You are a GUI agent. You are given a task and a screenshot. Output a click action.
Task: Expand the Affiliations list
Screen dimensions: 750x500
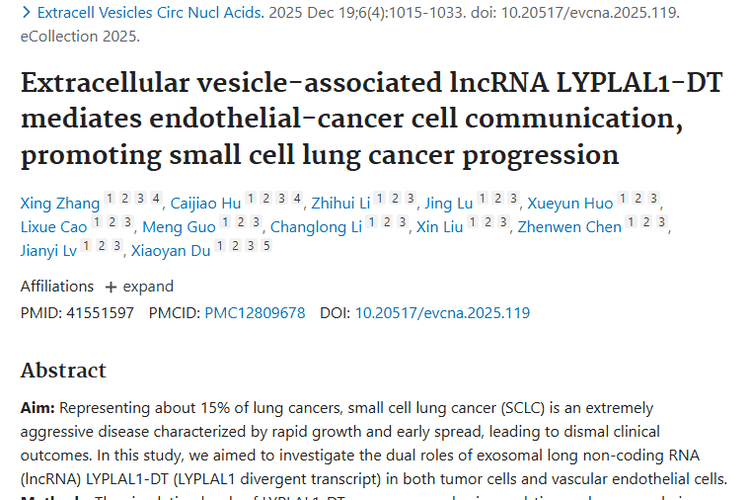139,286
